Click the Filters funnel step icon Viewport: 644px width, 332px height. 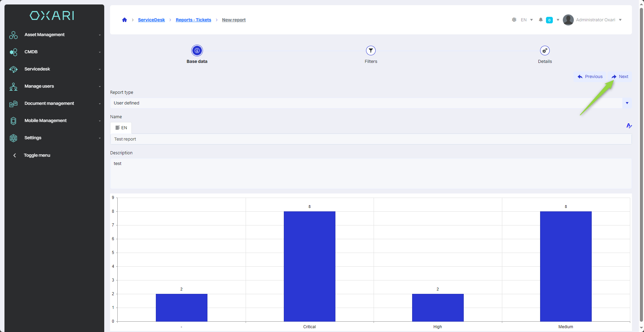pos(371,51)
